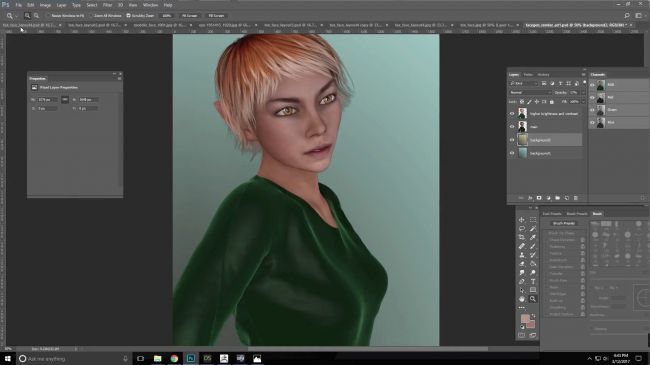This screenshot has width=650, height=365.
Task: Toggle the Scrubby Zoom checkbox
Action: click(x=129, y=16)
